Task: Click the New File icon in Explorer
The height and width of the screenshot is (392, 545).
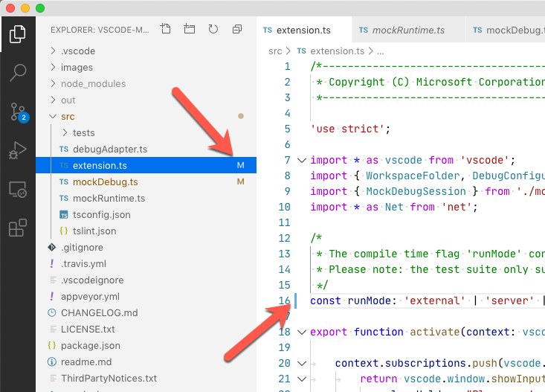Action: pos(166,29)
